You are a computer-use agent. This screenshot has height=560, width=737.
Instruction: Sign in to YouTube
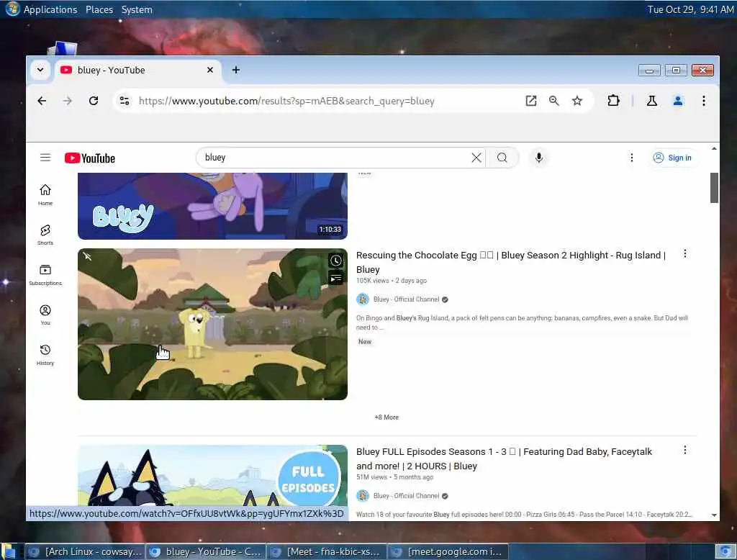673,158
